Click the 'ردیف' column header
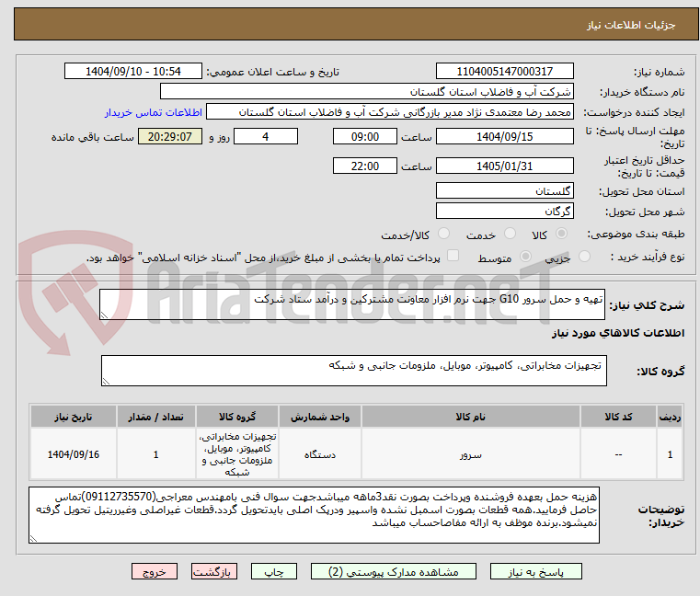Screen dimensions: 700x596 click(x=670, y=417)
